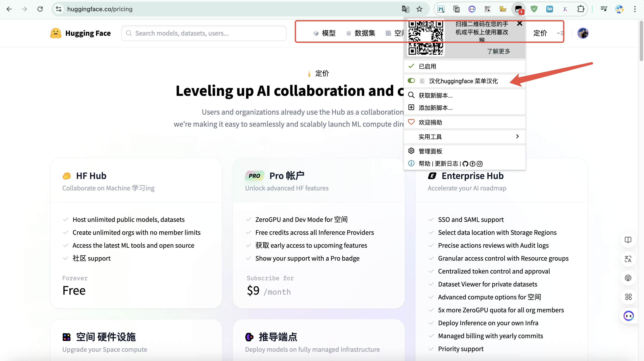Click the page vertical scrollbar
The image size is (644, 361).
(x=641, y=41)
